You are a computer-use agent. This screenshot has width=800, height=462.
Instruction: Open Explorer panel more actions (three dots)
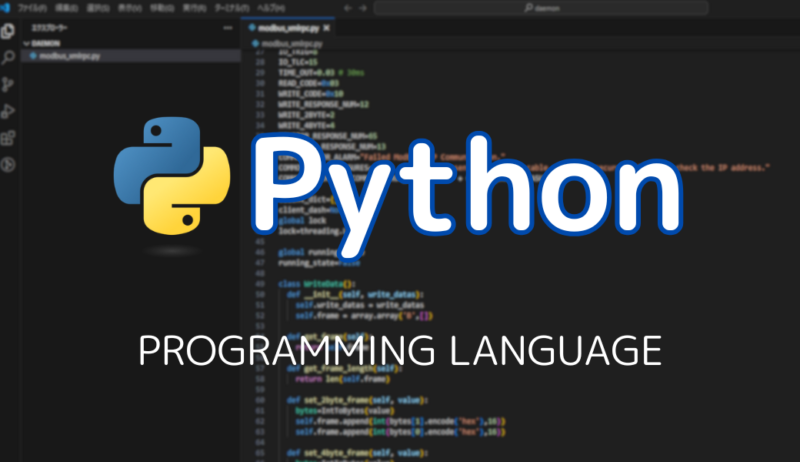click(228, 28)
